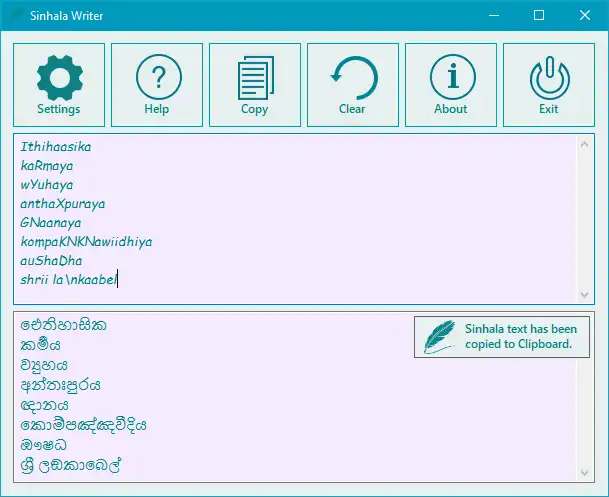Click Sinhala output word 'කොම්පඤ්ඤවීදිය'
This screenshot has height=497, width=609.
point(83,425)
